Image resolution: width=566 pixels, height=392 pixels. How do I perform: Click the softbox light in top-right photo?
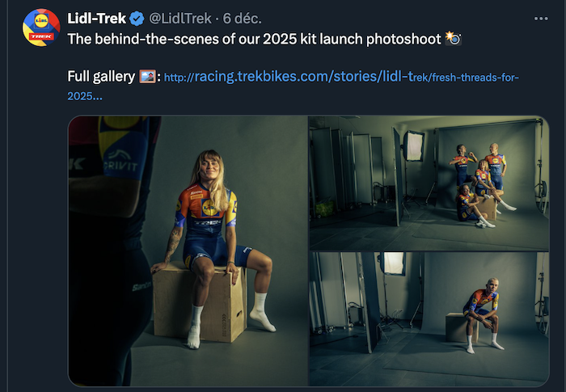tap(416, 145)
